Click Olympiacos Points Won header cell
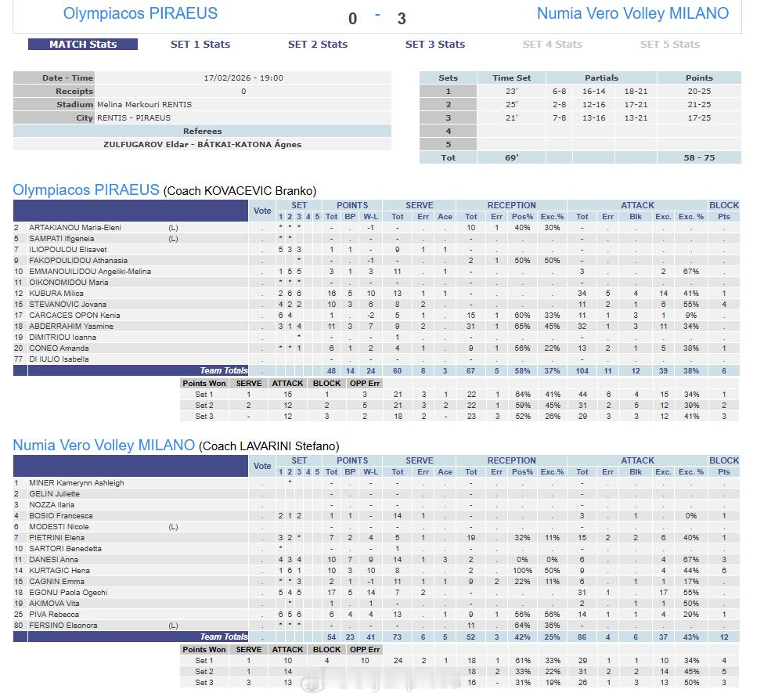This screenshot has width=764, height=700. click(204, 383)
